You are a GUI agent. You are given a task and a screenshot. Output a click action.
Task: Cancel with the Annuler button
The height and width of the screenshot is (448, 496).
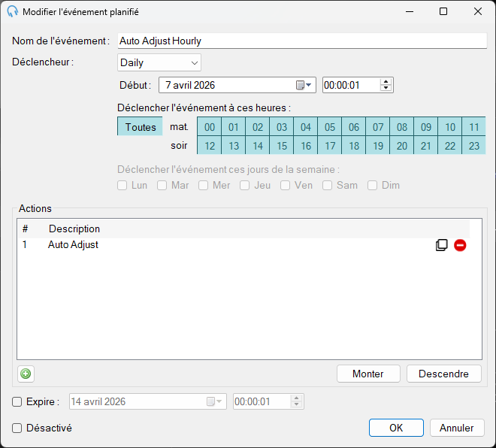point(457,428)
